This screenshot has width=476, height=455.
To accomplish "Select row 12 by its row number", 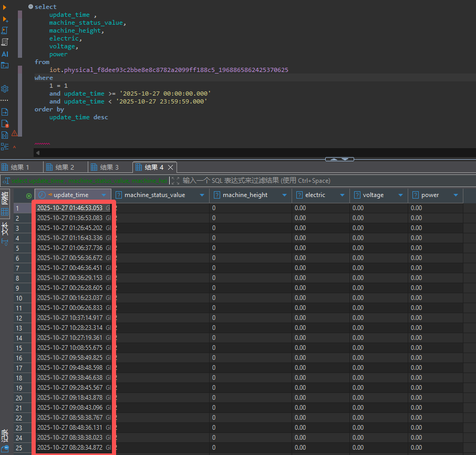I will (19, 318).
